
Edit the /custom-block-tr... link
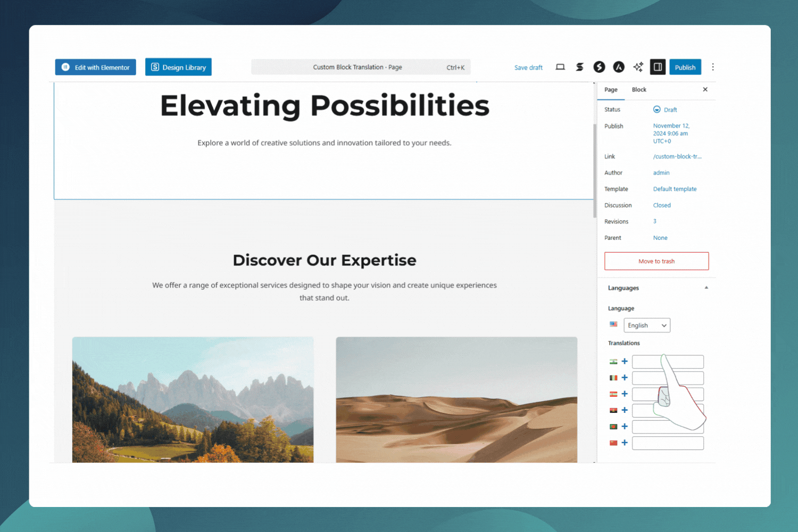click(x=677, y=156)
